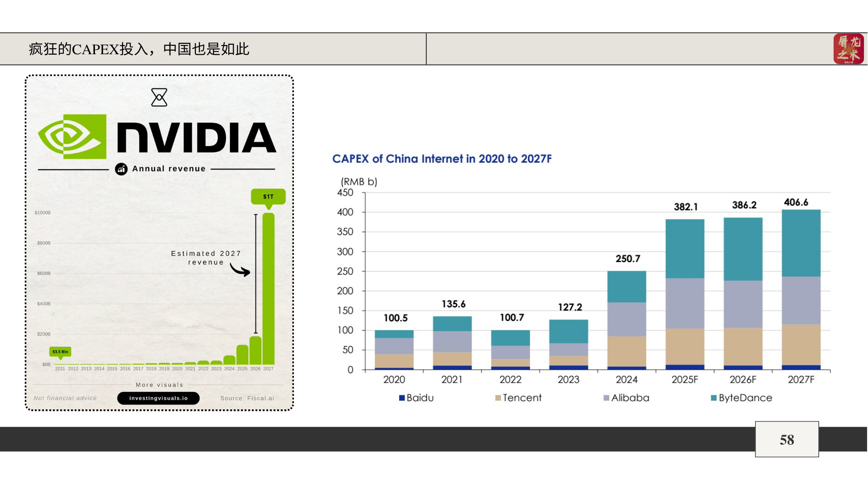This screenshot has height=488, width=868.
Task: Click the 2027 tall green revenue bar
Action: click(x=268, y=289)
